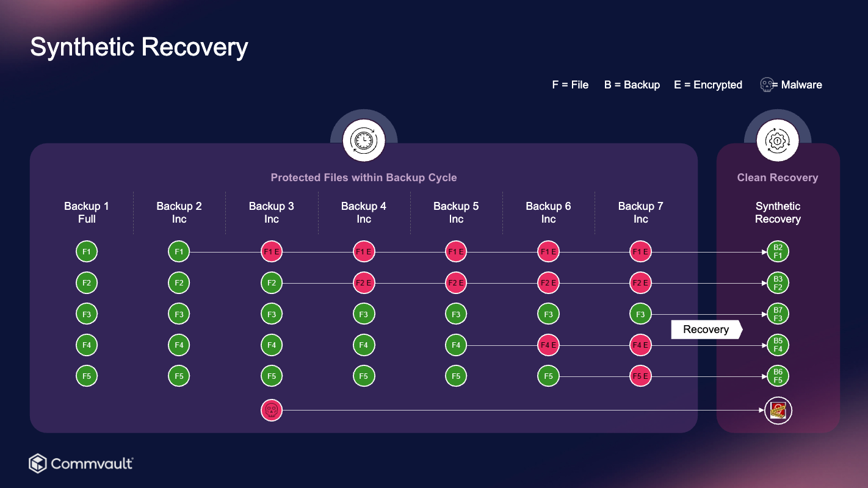Click the Clean Recovery heading
This screenshot has height=488, width=868.
click(x=778, y=178)
